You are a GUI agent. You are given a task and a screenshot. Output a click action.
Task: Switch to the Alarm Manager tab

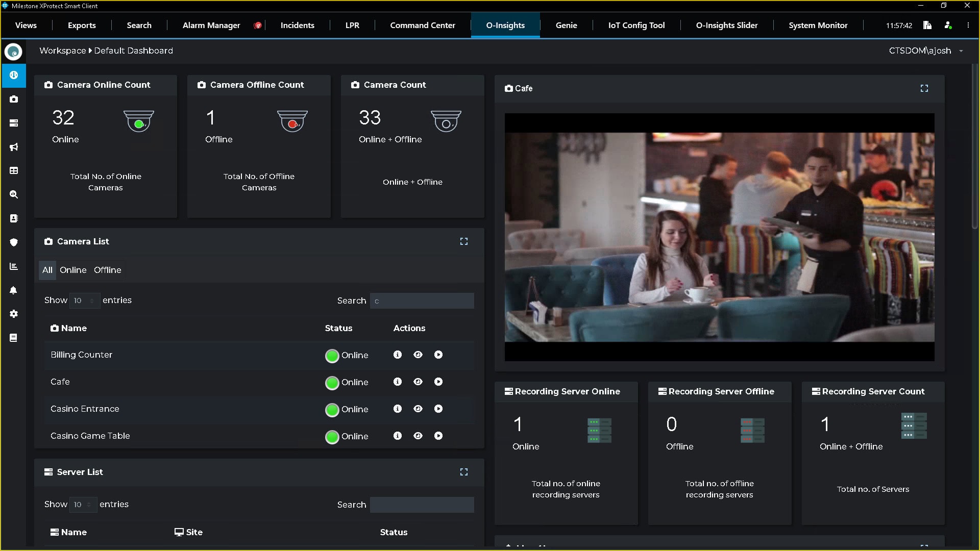(x=211, y=25)
